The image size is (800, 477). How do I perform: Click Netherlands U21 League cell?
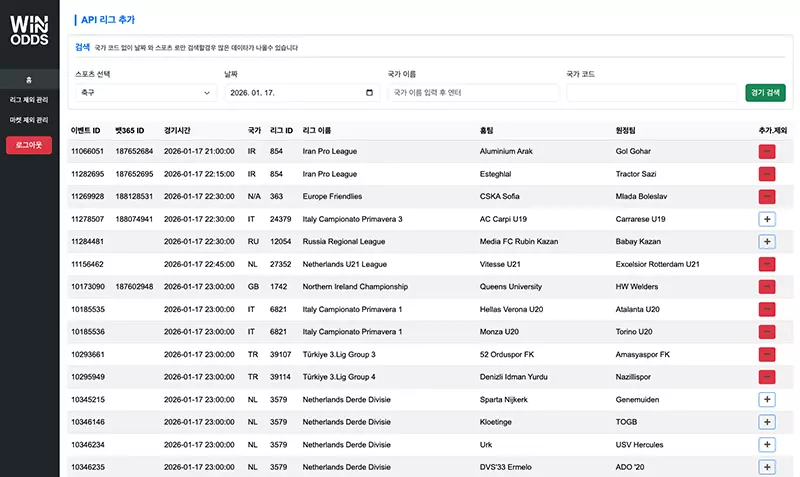click(344, 264)
